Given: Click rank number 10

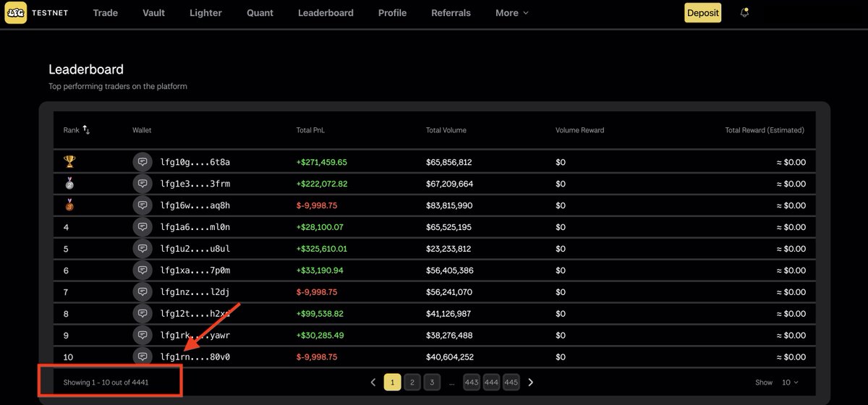Looking at the screenshot, I should [69, 357].
